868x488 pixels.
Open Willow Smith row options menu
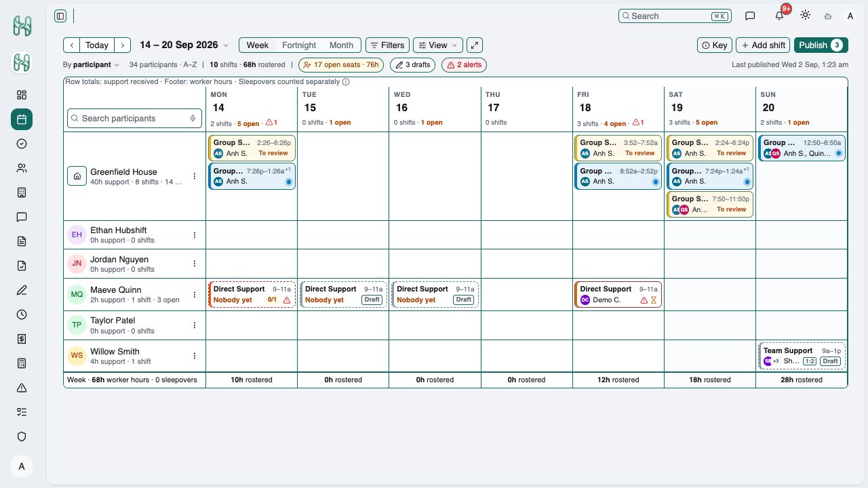(x=195, y=356)
